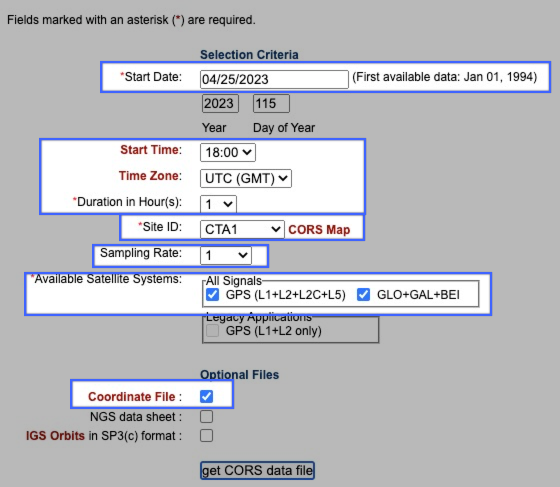Open the Start Time help link

click(x=151, y=150)
